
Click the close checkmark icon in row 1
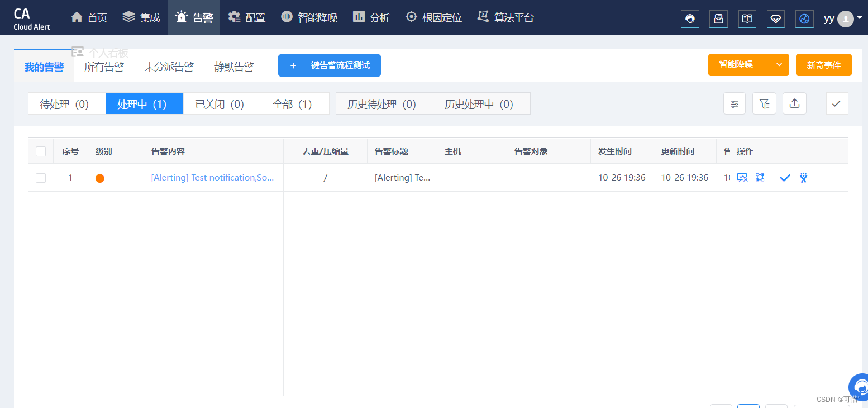pos(785,178)
